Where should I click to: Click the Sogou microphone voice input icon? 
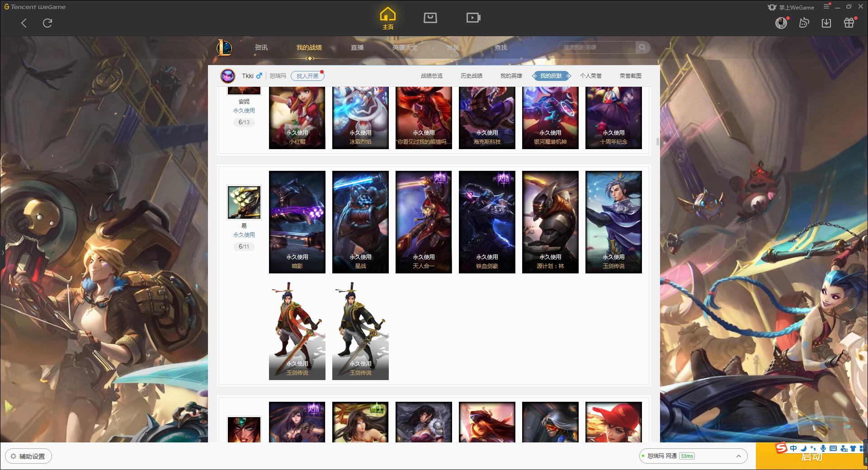pyautogui.click(x=823, y=448)
